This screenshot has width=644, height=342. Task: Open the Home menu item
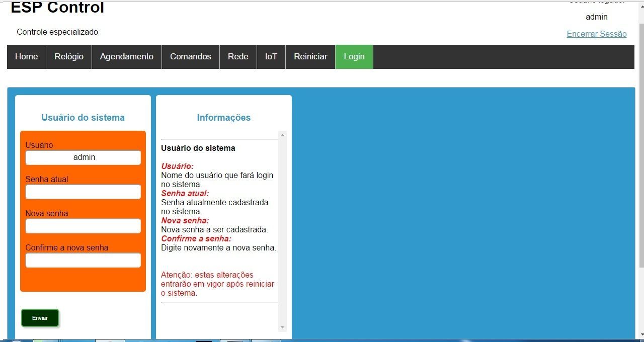pos(27,57)
